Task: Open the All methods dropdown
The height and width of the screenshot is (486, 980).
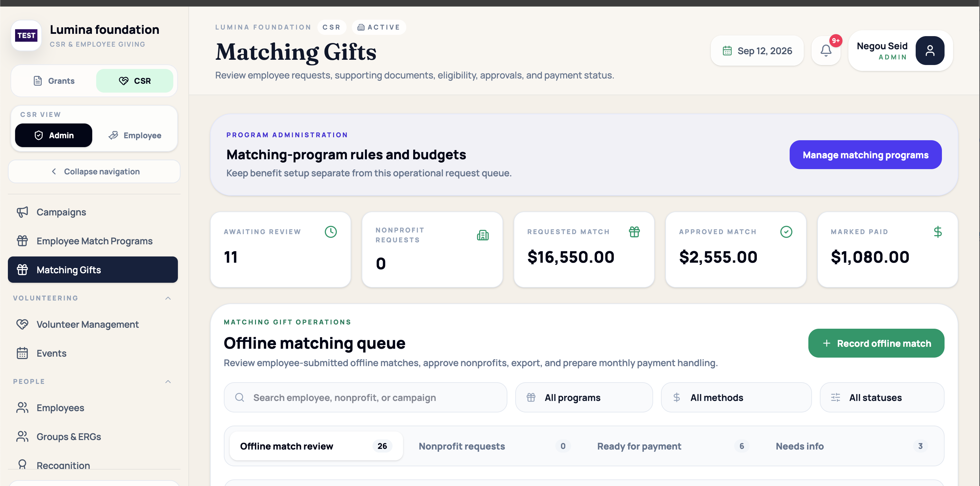Action: [x=736, y=397]
